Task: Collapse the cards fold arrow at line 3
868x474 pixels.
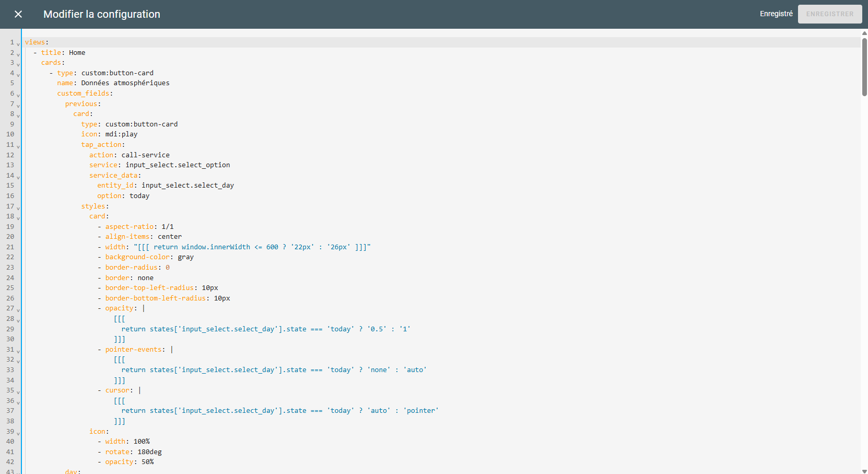Action: tap(18, 64)
